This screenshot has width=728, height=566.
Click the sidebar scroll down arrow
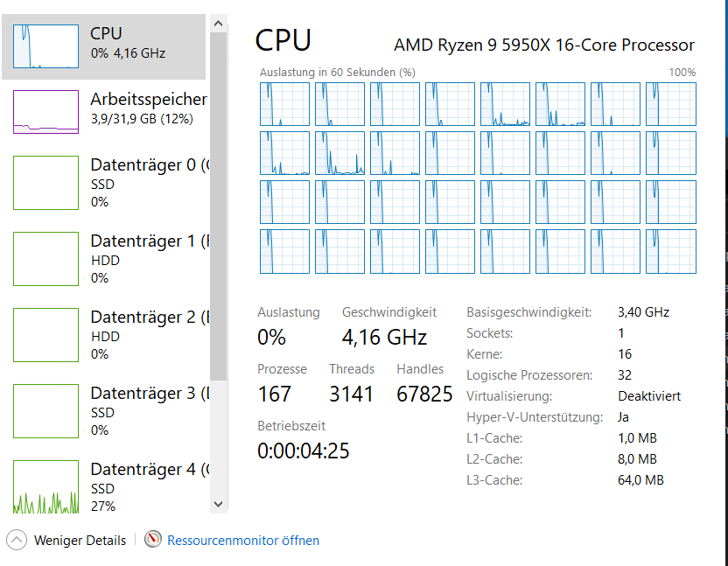[219, 504]
